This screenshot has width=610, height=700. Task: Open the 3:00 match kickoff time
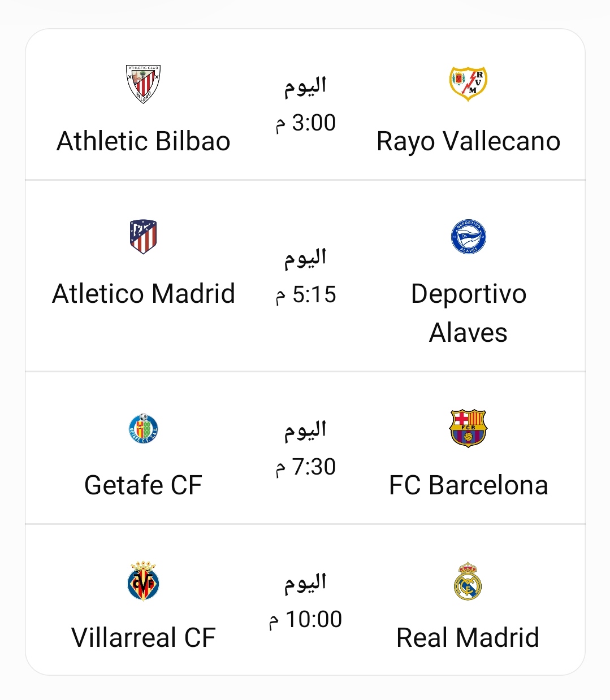pos(305,123)
